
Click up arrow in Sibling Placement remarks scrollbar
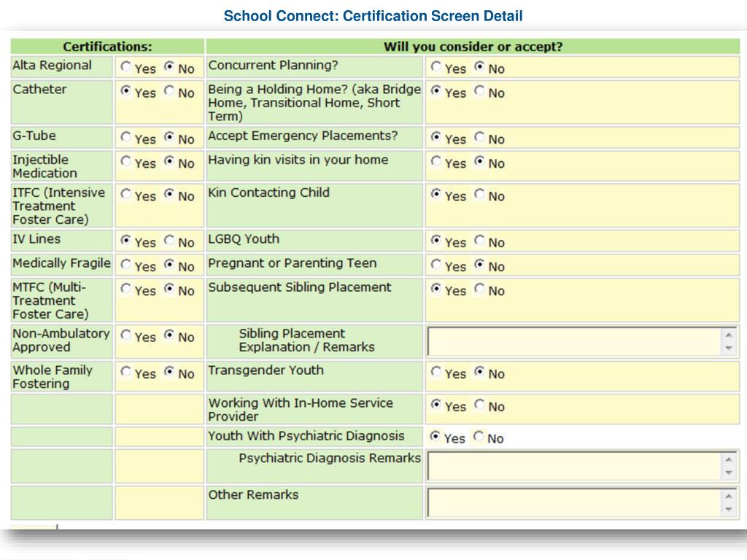(729, 335)
